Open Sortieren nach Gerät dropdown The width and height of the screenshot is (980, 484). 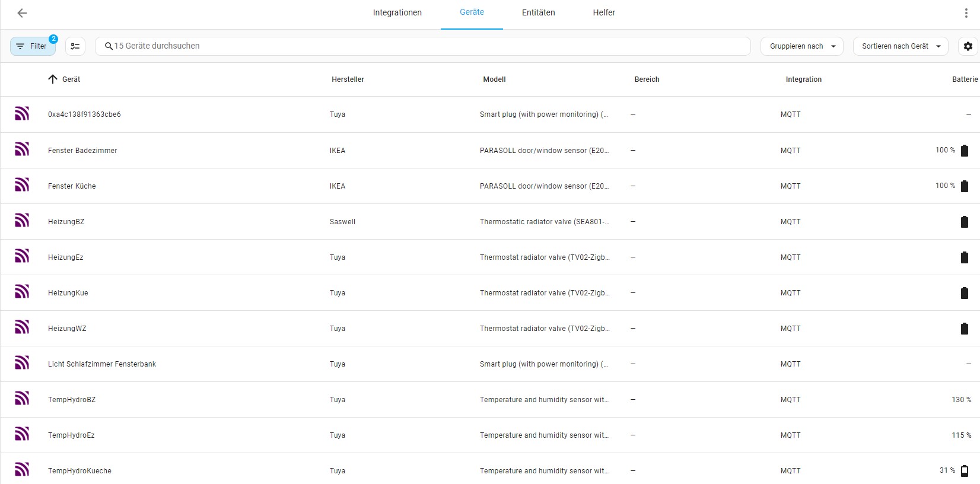pos(901,46)
